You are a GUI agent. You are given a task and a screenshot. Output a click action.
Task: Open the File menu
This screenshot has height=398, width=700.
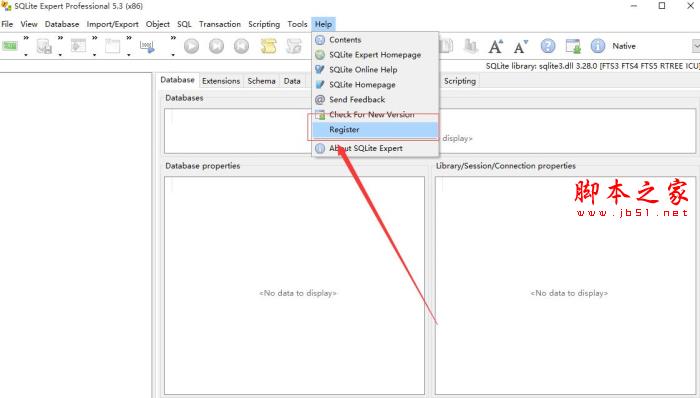click(7, 24)
